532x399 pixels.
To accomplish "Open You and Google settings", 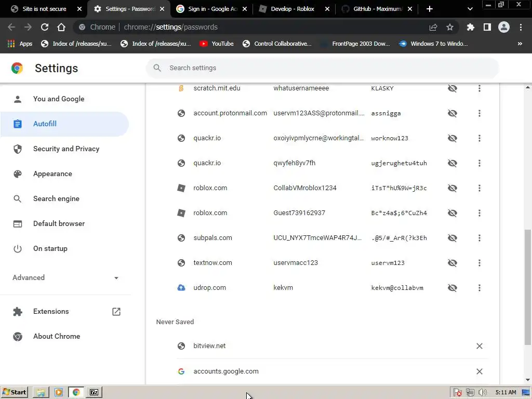I will 64,99.
